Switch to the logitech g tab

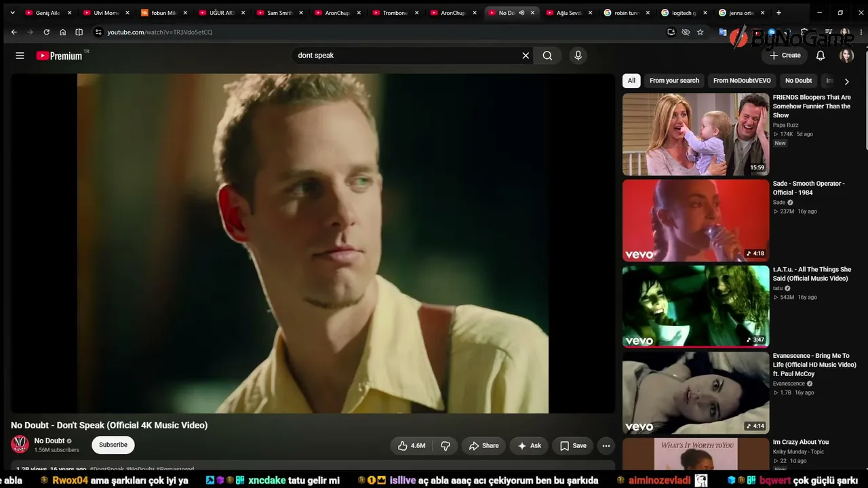coord(684,13)
